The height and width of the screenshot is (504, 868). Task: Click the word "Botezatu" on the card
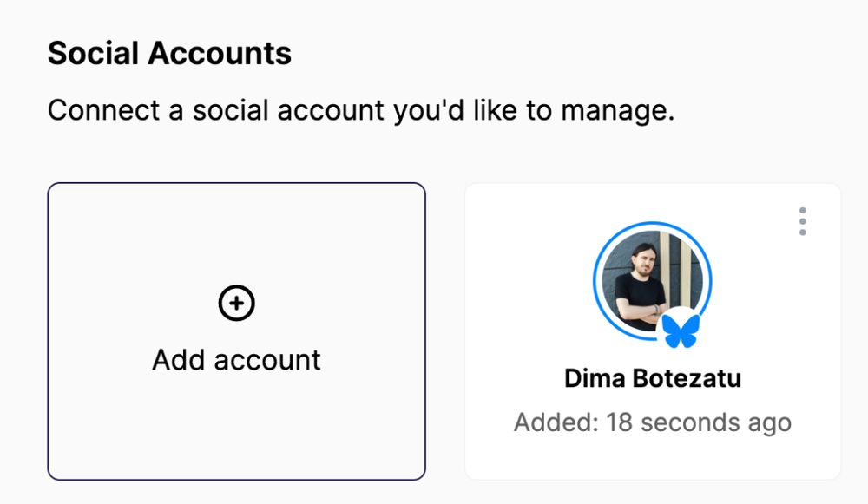(x=687, y=378)
